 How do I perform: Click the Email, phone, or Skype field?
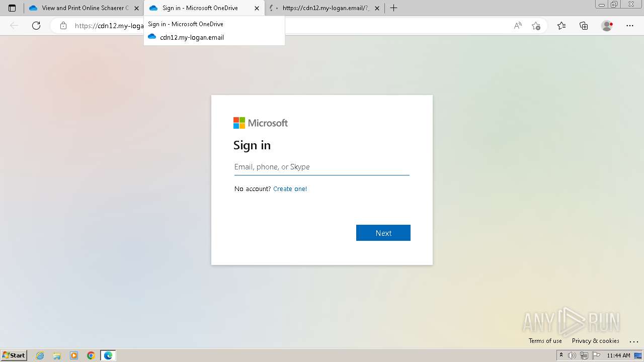click(322, 167)
